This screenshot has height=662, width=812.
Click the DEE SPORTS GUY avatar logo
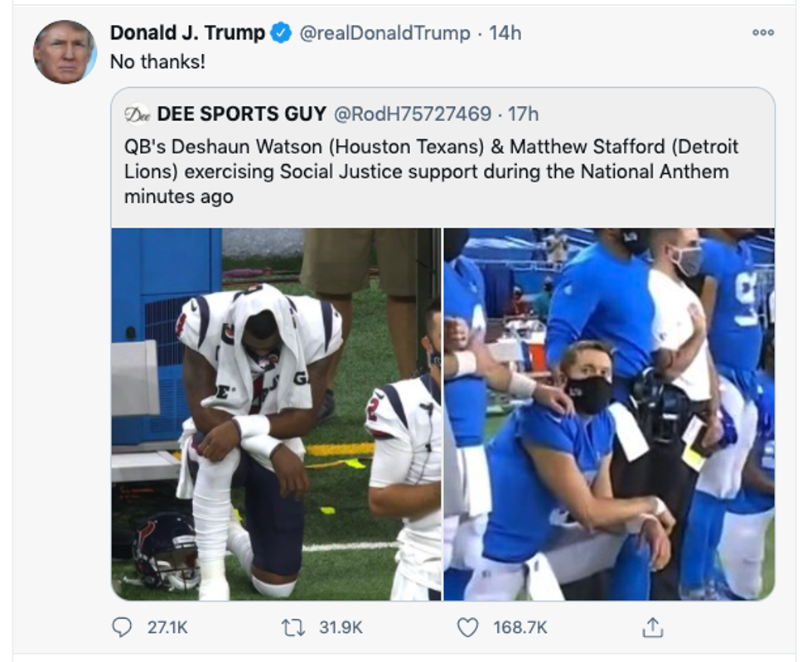pos(137,114)
